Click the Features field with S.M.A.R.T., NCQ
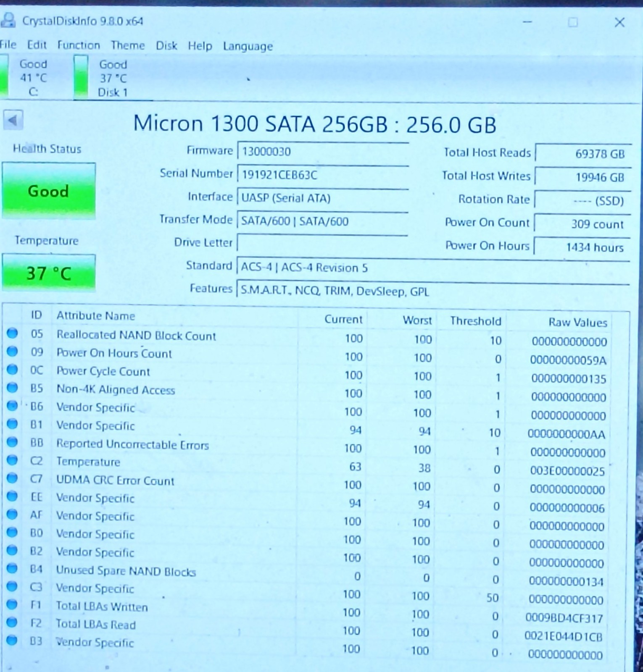 coord(433,291)
